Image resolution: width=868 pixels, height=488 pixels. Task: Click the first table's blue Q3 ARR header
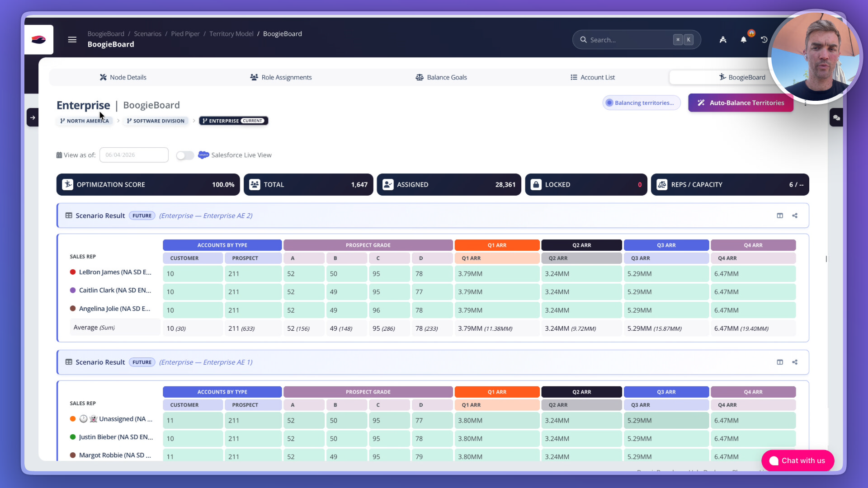pyautogui.click(x=666, y=245)
